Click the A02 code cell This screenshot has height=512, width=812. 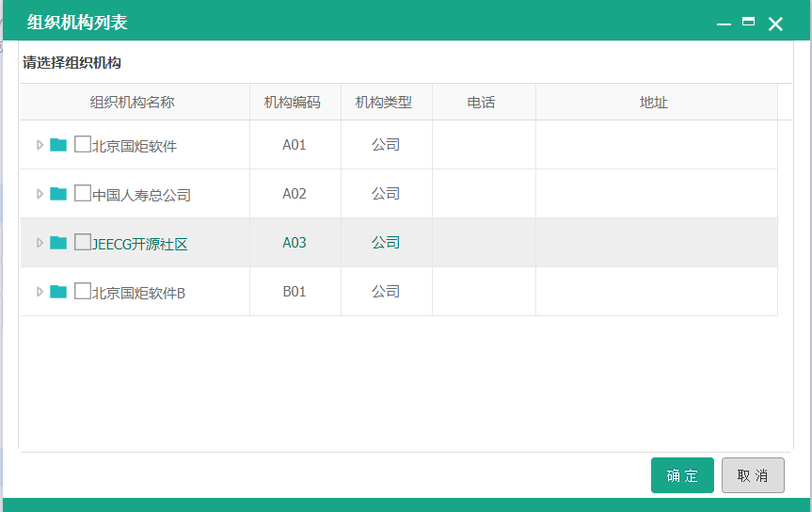pyautogui.click(x=295, y=194)
